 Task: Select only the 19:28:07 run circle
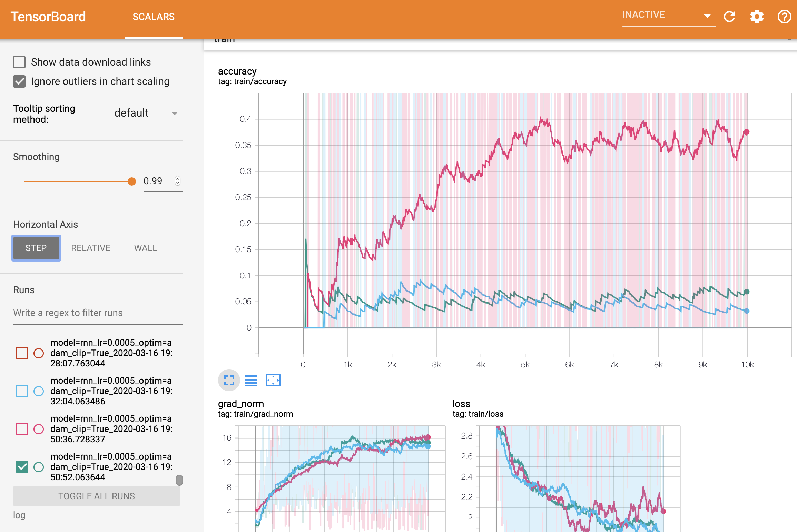coord(39,353)
